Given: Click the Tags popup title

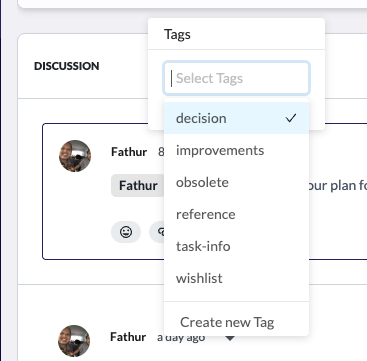Looking at the screenshot, I should [x=177, y=34].
